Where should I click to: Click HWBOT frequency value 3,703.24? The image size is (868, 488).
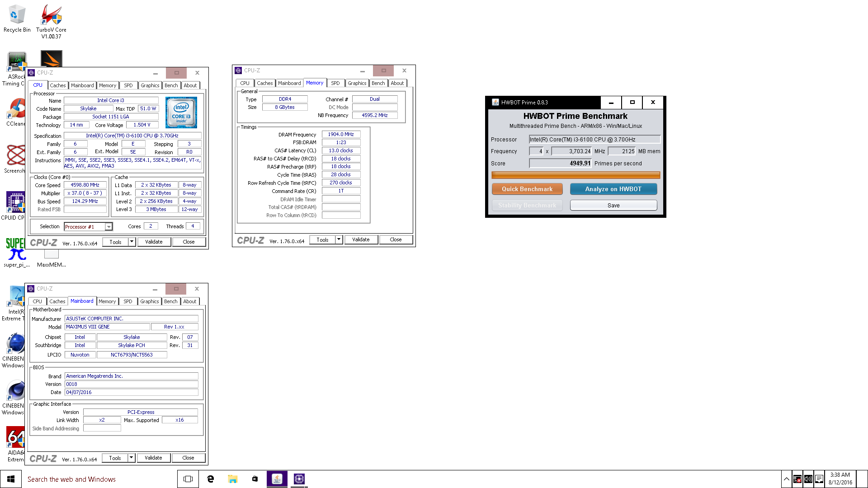point(571,151)
